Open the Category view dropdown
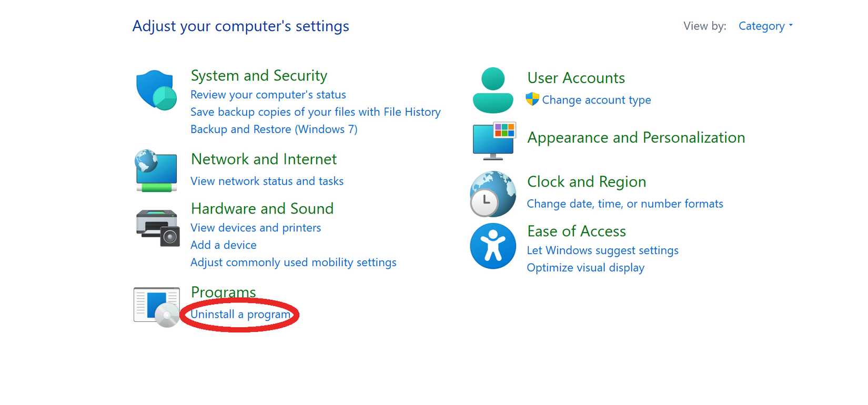This screenshot has width=868, height=405. point(765,26)
